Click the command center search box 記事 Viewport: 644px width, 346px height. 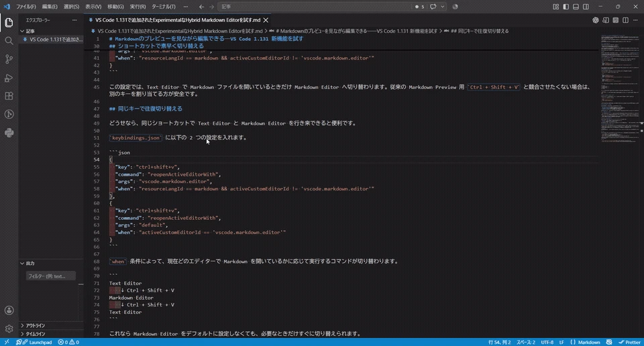pos(315,7)
